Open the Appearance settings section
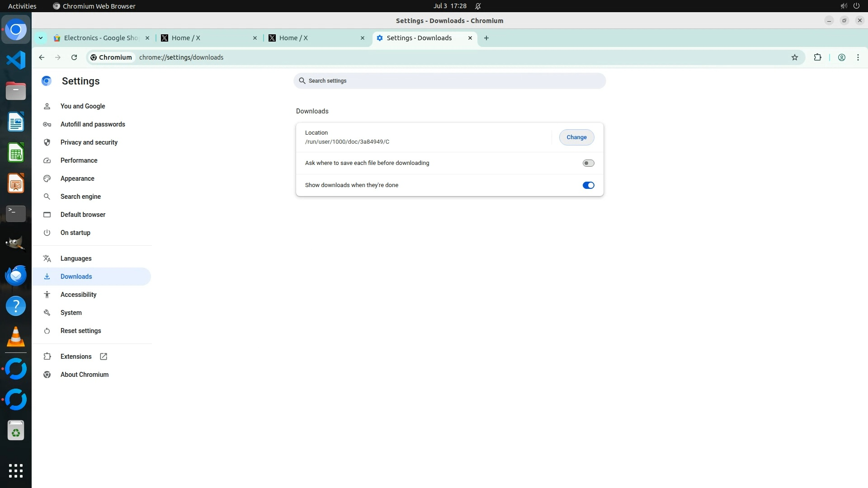868x488 pixels. click(x=77, y=178)
